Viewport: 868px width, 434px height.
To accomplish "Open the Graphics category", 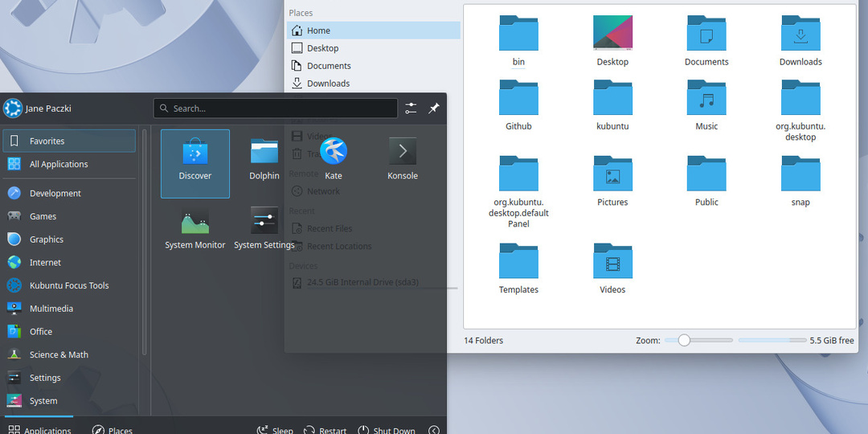I will click(69, 240).
